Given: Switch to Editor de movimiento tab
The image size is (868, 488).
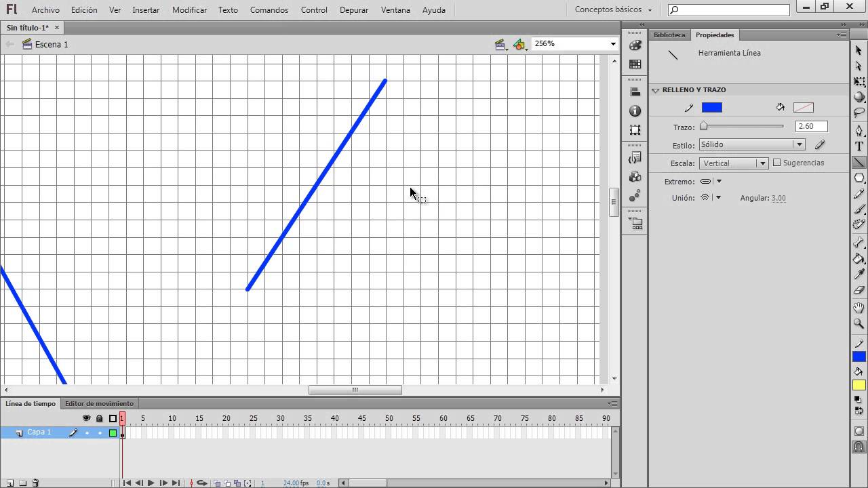Looking at the screenshot, I should [99, 403].
